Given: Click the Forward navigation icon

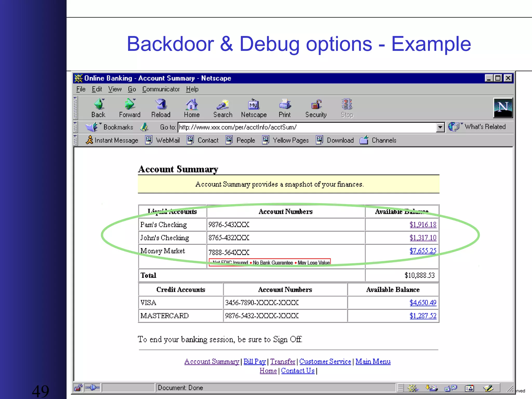Looking at the screenshot, I should point(130,108).
